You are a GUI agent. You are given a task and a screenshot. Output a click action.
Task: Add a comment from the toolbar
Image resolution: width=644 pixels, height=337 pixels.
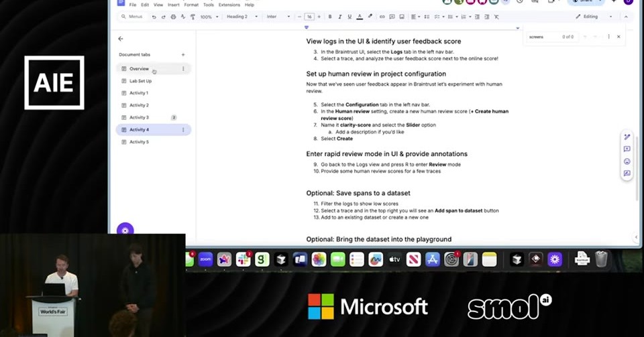pyautogui.click(x=392, y=17)
